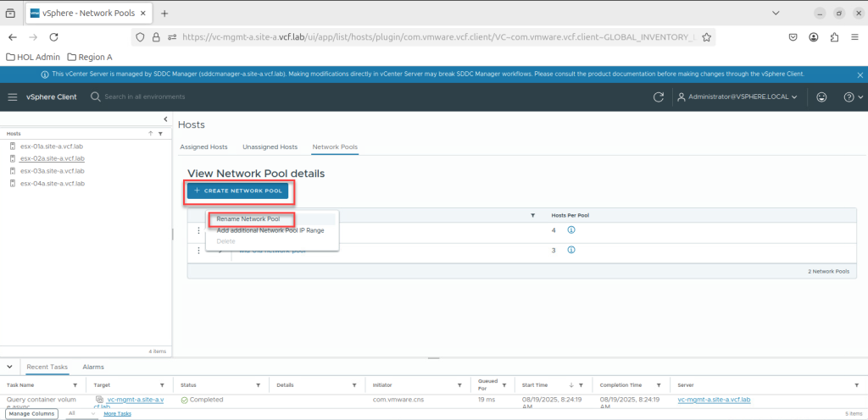Screen dimensions: 868x420
Task: Open the help question mark menu
Action: click(853, 97)
